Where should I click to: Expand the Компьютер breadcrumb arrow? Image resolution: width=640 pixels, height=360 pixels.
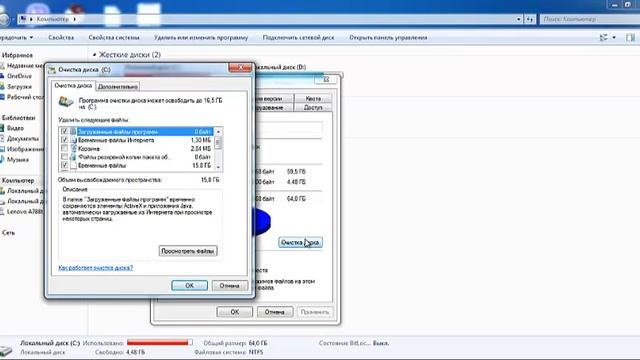click(x=75, y=19)
